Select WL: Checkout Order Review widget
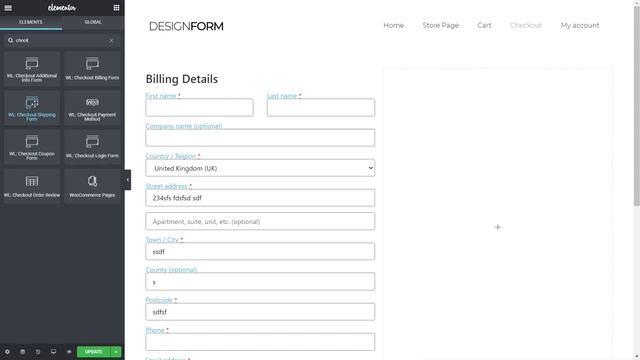This screenshot has height=360, width=640. pos(32,187)
